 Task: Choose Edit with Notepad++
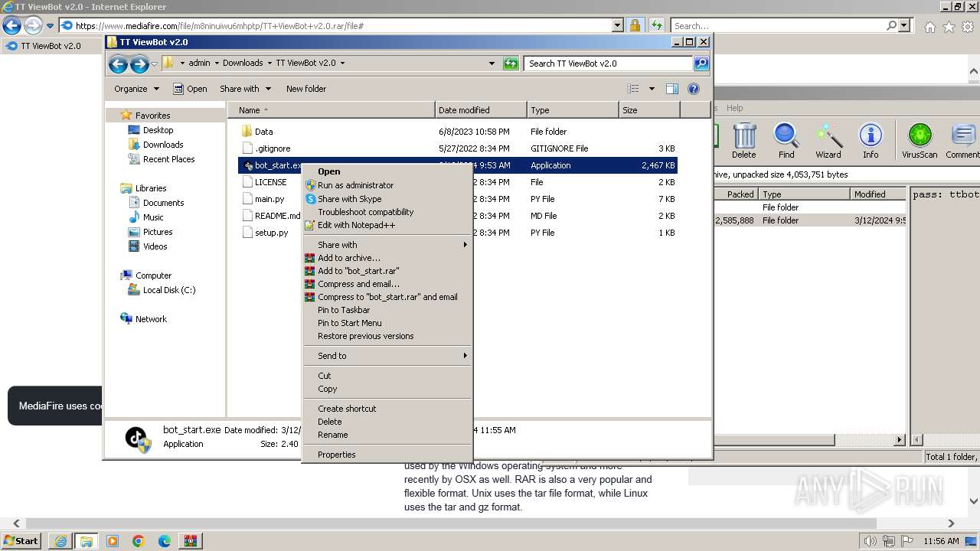(387, 225)
